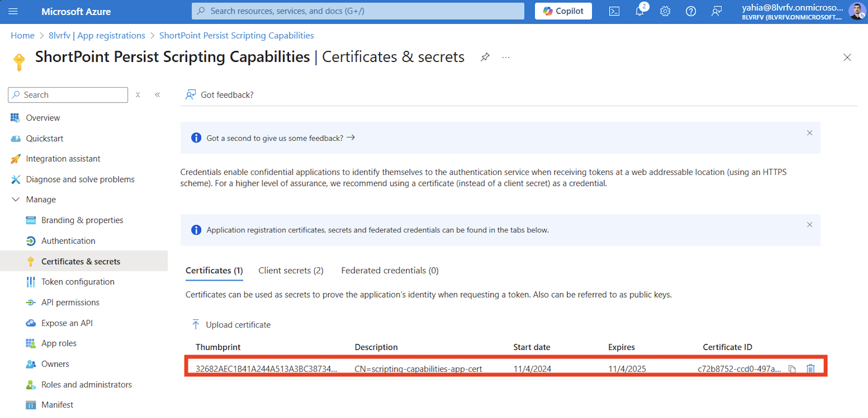Open Roles and administrators

click(x=86, y=385)
